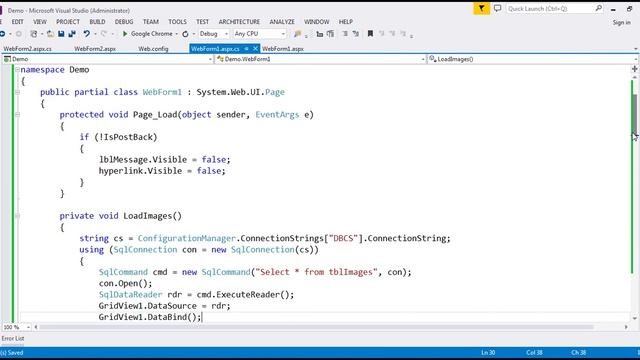Viewport: 640px width, 360px height.
Task: Open the TEST menu
Action: pos(202,22)
